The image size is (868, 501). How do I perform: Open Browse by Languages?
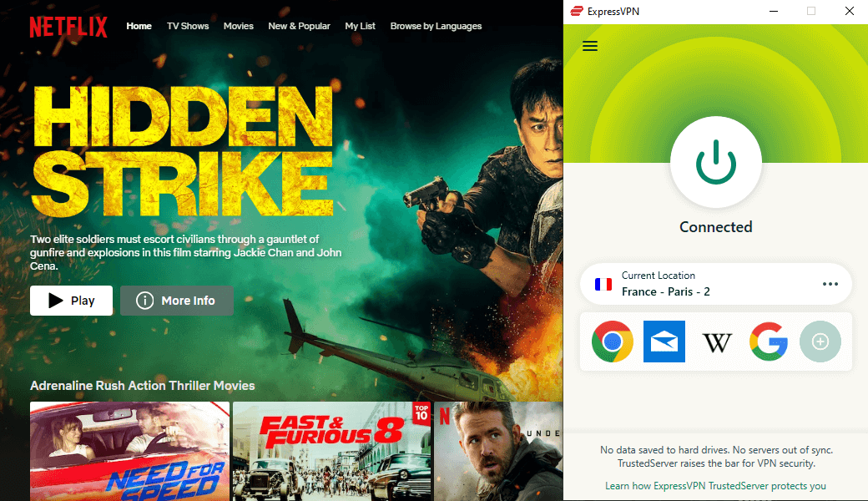coord(436,26)
